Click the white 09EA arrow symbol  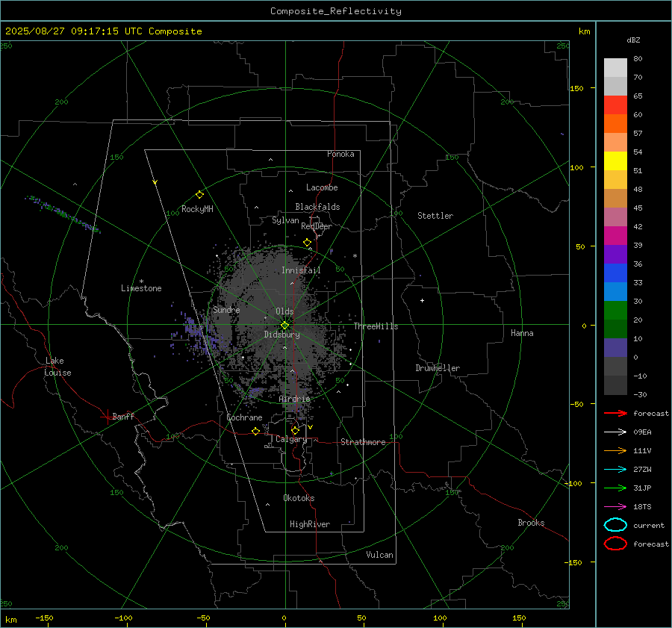tap(615, 432)
